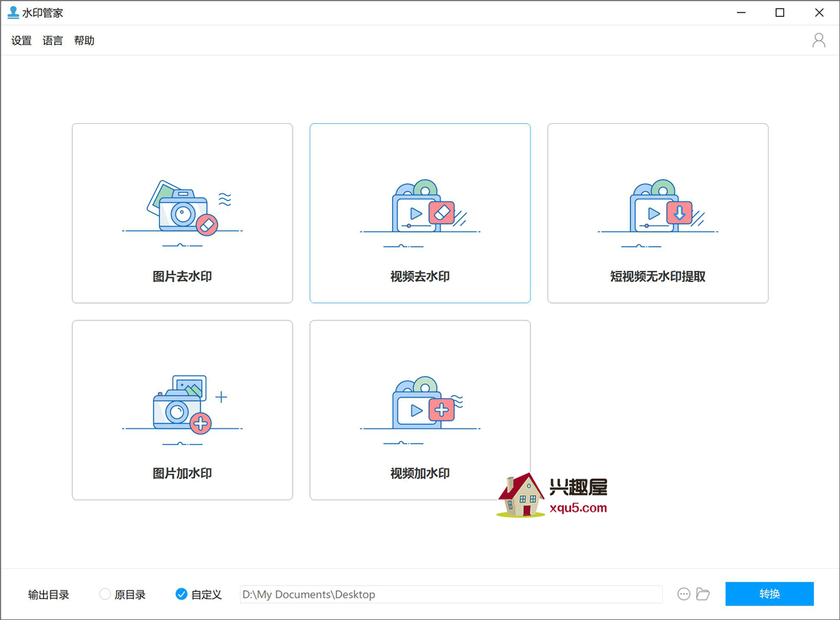
Task: Click the 短视频无水印提取 download icon
Action: [658, 209]
